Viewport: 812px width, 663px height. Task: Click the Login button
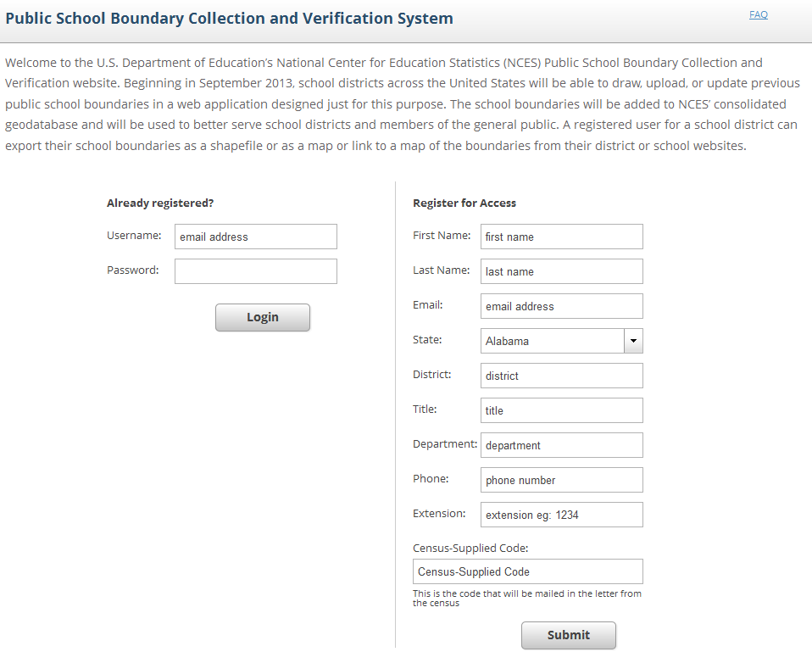263,317
